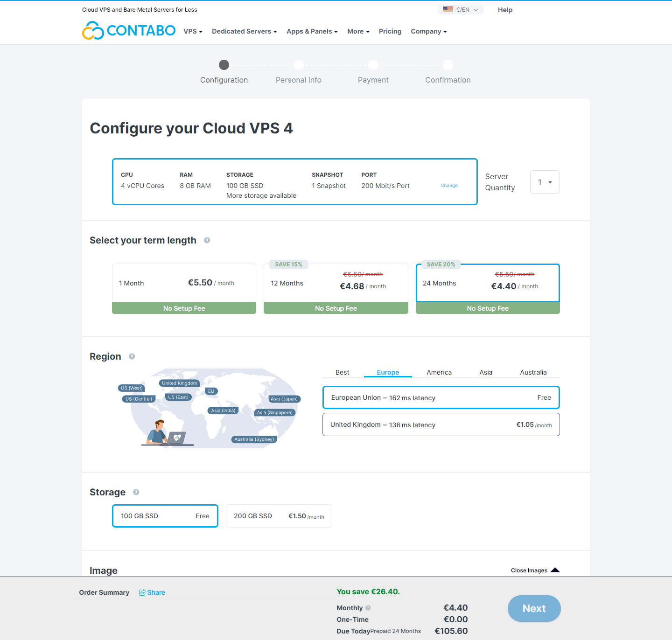
Task: Click the Asia (Japan) map label
Action: point(284,399)
